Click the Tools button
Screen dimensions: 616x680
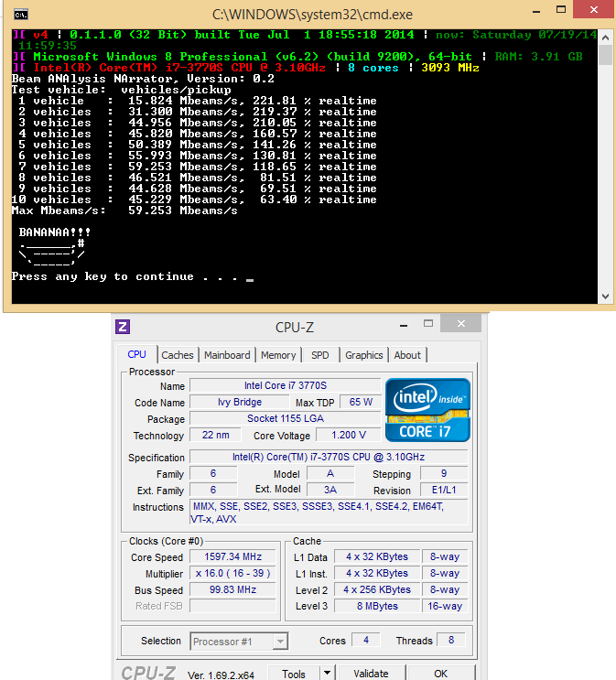coord(294,674)
